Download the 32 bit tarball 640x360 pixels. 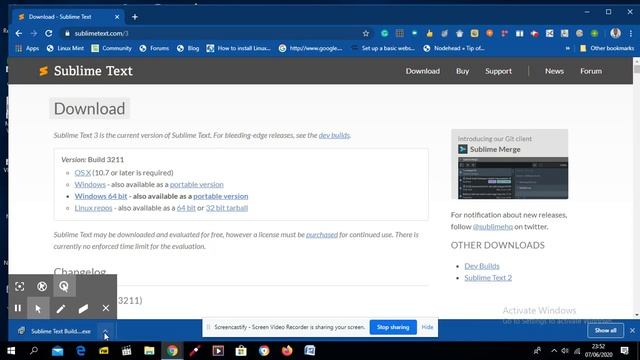click(x=227, y=208)
